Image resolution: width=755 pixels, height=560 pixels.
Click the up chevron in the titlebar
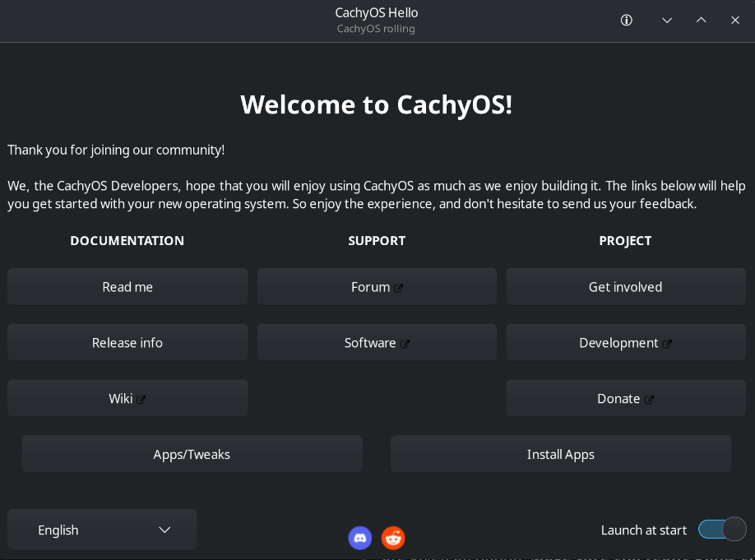click(x=701, y=20)
